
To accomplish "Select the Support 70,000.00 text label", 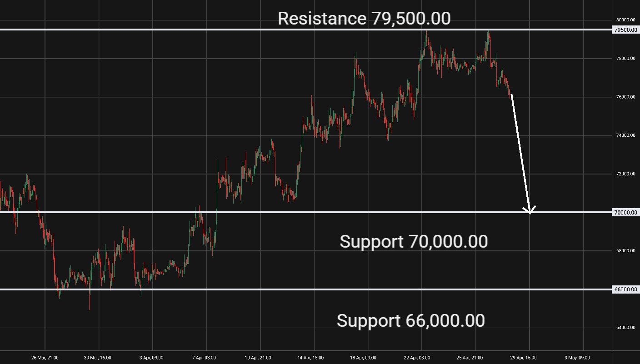I will (x=413, y=241).
